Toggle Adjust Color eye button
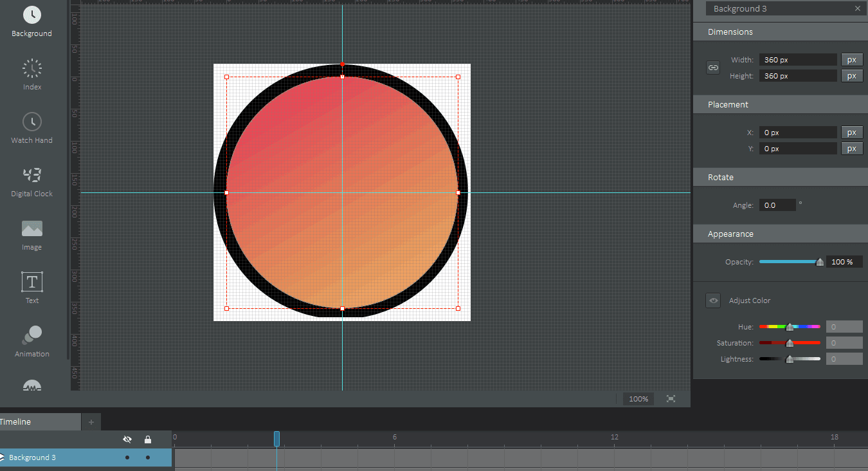Viewport: 868px width, 471px height. coord(713,300)
